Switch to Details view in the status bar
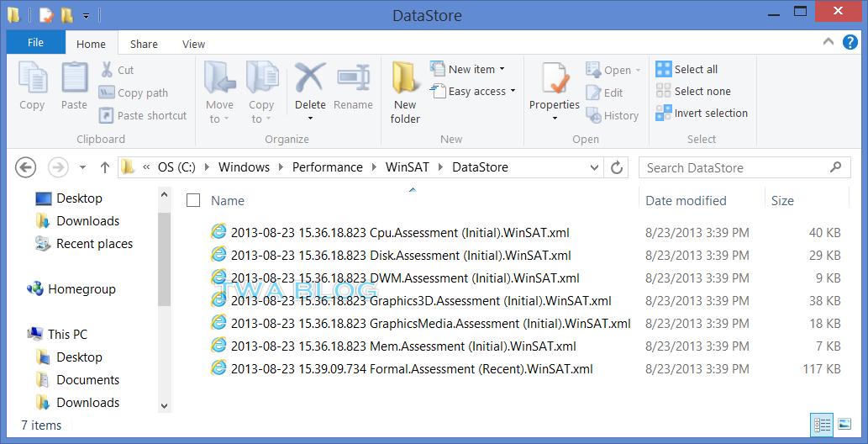 822,425
